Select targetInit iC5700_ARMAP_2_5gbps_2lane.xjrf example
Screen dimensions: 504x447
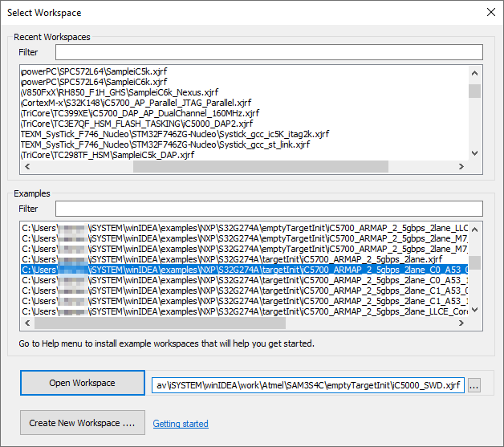click(231, 259)
